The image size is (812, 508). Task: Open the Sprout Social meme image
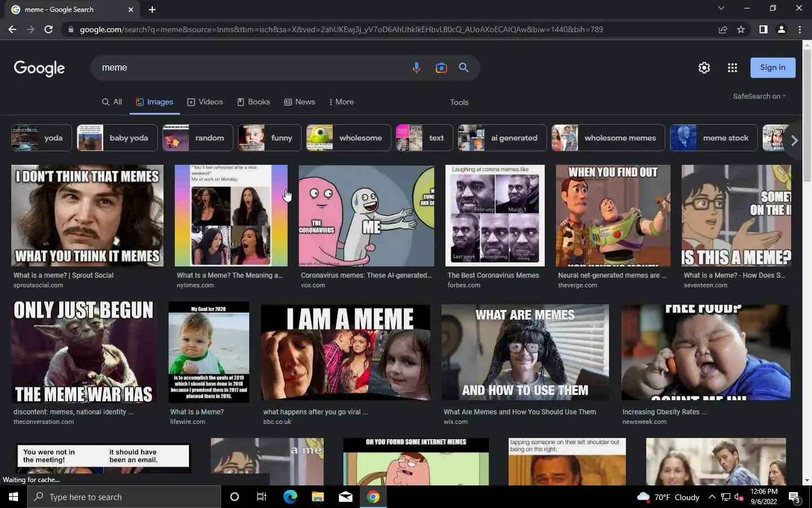[87, 216]
